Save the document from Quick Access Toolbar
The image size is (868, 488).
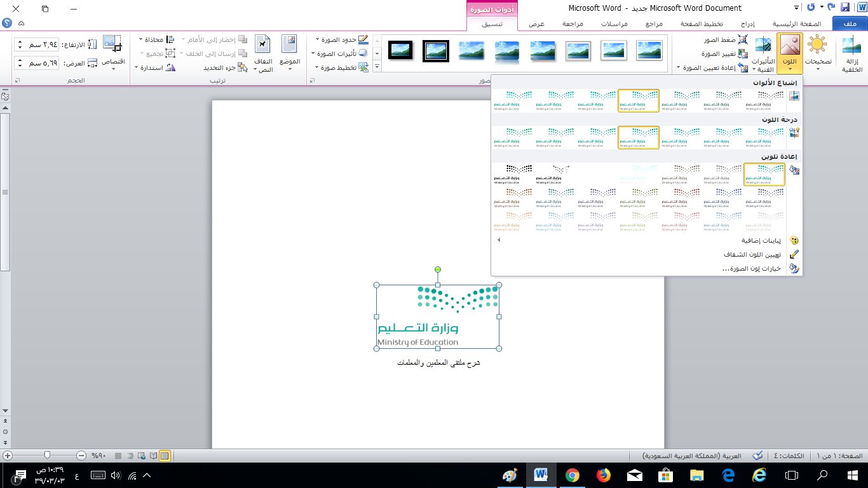click(x=845, y=8)
